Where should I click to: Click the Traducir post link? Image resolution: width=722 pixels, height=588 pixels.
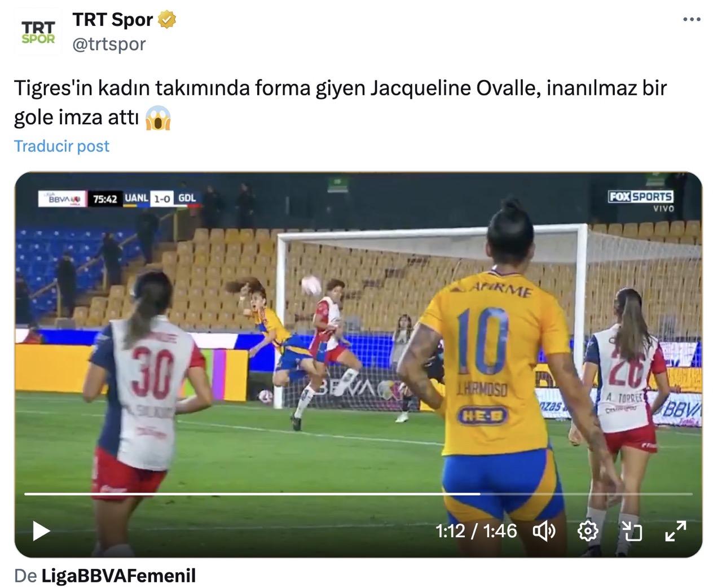tap(61, 146)
